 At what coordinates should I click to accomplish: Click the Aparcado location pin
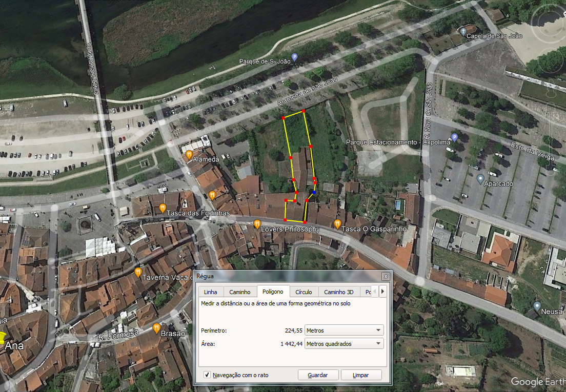(480, 179)
